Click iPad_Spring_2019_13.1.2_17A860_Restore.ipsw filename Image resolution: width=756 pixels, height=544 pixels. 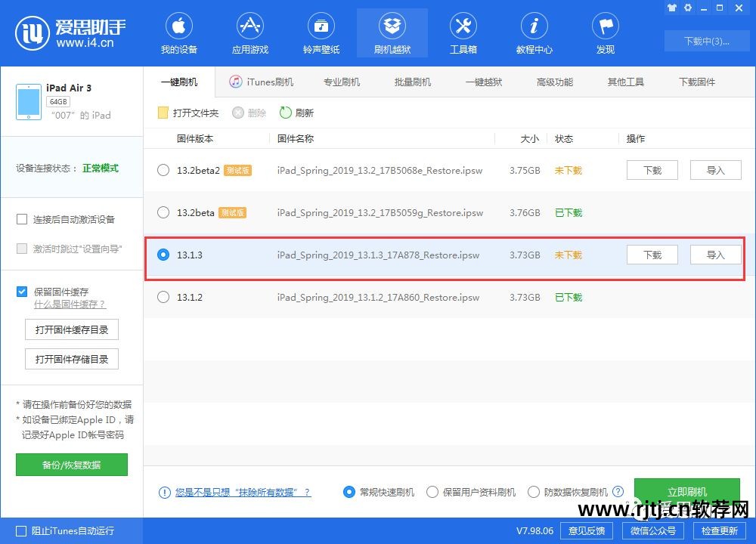coord(379,297)
